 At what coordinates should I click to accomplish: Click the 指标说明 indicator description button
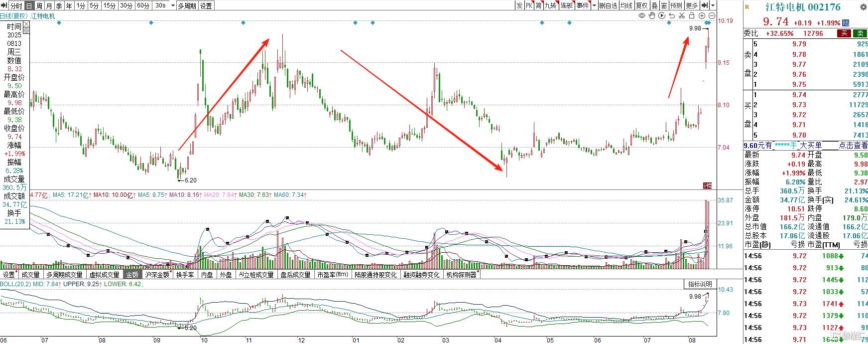point(700,284)
